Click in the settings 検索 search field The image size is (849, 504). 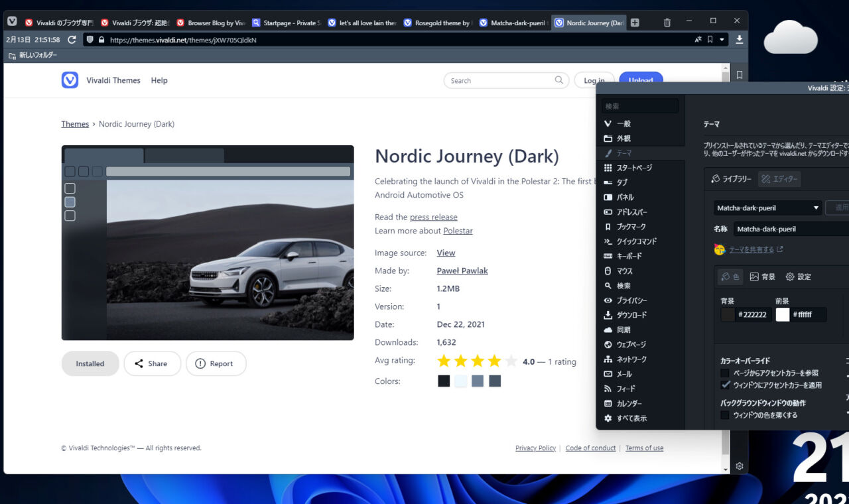pyautogui.click(x=640, y=106)
